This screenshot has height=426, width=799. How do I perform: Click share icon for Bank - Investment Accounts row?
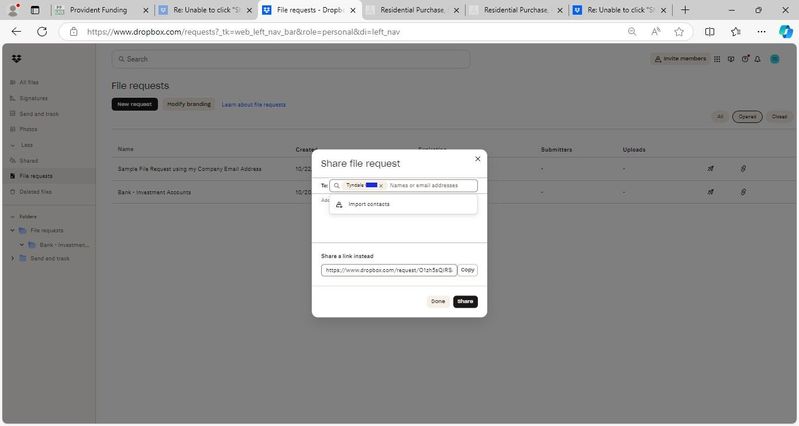[x=710, y=192]
